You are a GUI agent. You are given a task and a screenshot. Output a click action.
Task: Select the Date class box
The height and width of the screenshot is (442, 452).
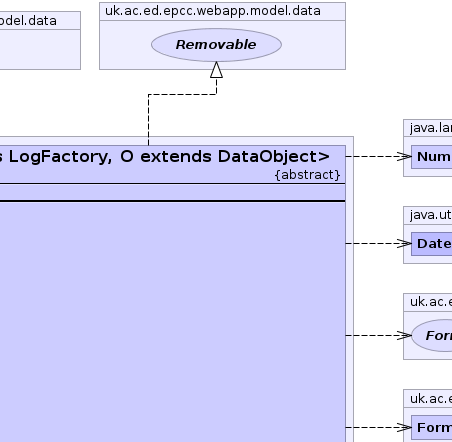pyautogui.click(x=432, y=244)
